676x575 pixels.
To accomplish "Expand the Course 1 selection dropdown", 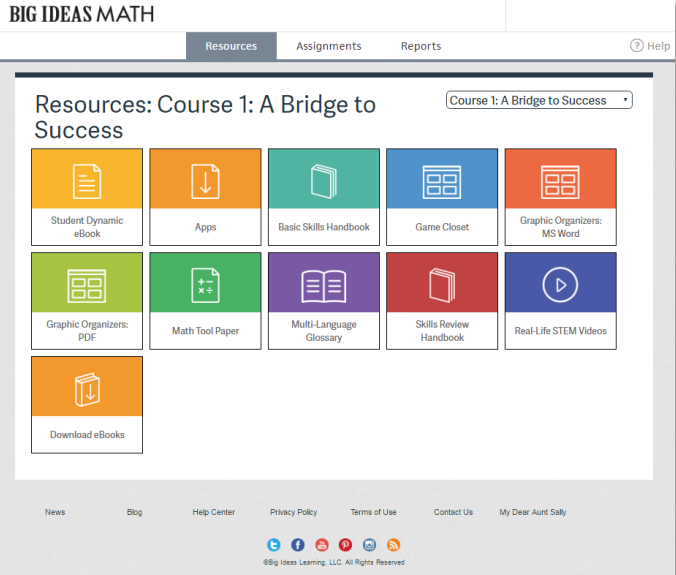I will [x=539, y=100].
